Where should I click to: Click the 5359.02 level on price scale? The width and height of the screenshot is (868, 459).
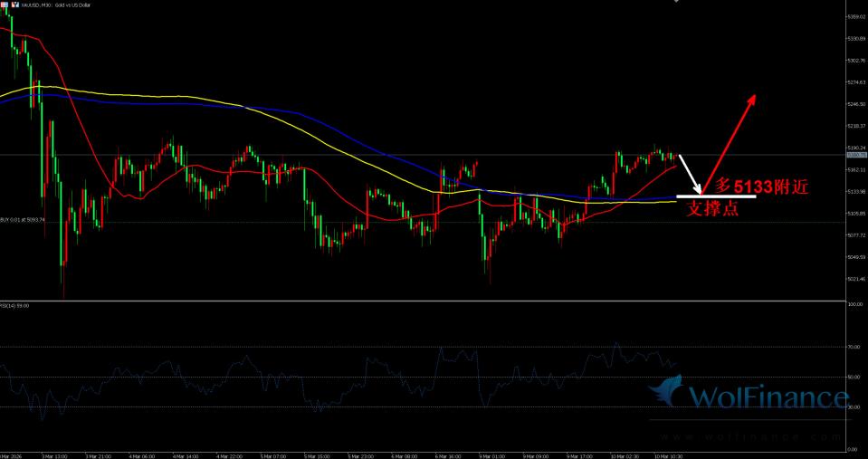[x=854, y=17]
